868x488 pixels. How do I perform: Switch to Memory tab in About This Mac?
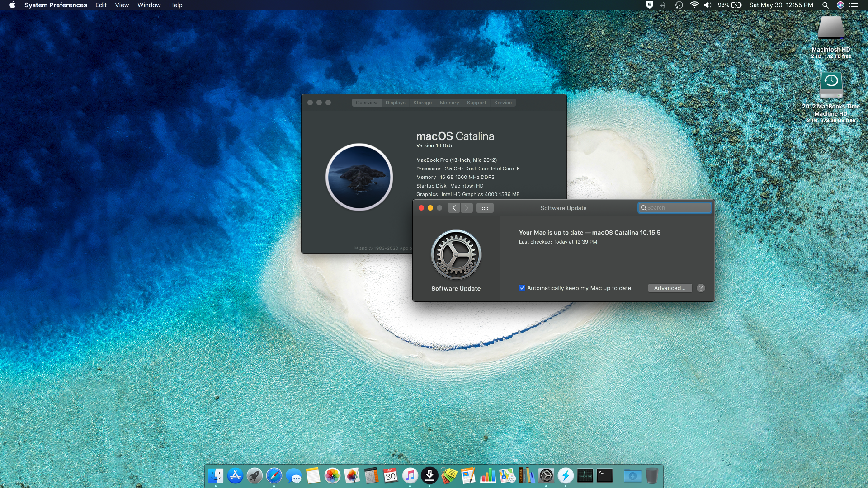[449, 103]
